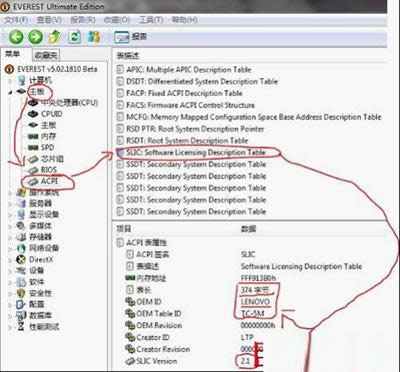This screenshot has height=372, width=400.
Task: Expand the 存储器 node arrow
Action: (x=10, y=237)
